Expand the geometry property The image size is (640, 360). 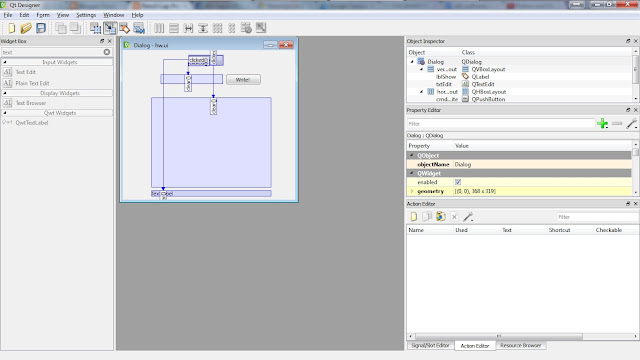click(411, 191)
